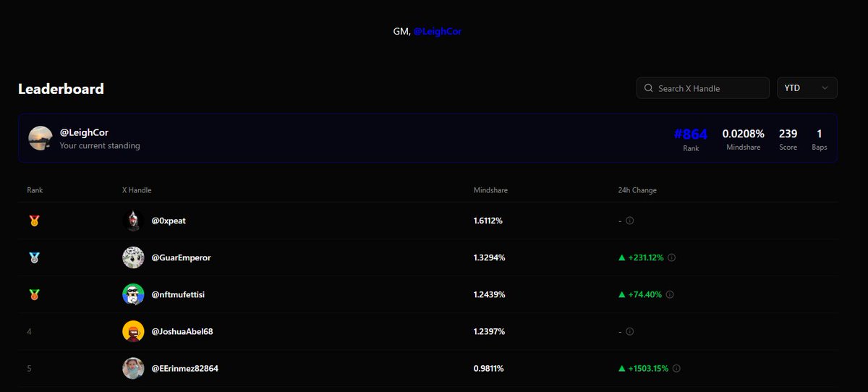Image resolution: width=868 pixels, height=392 pixels.
Task: Click the 1.6112% mindshare cell
Action: coord(488,221)
